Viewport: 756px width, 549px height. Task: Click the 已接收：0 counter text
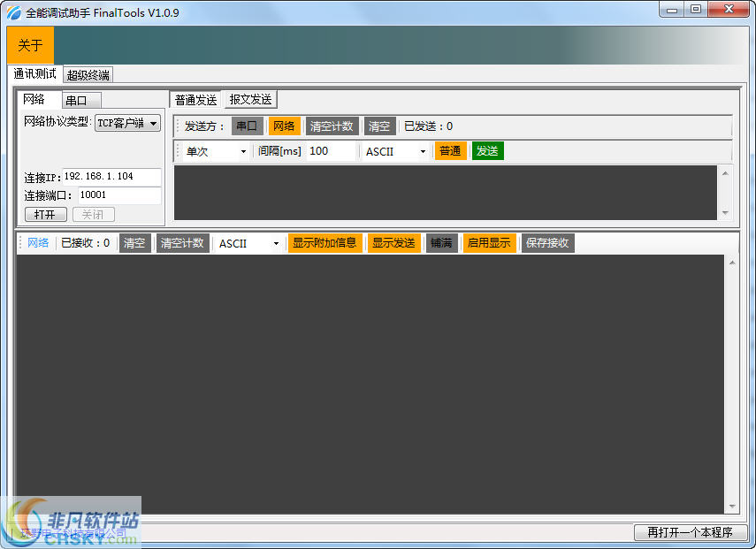coord(86,243)
